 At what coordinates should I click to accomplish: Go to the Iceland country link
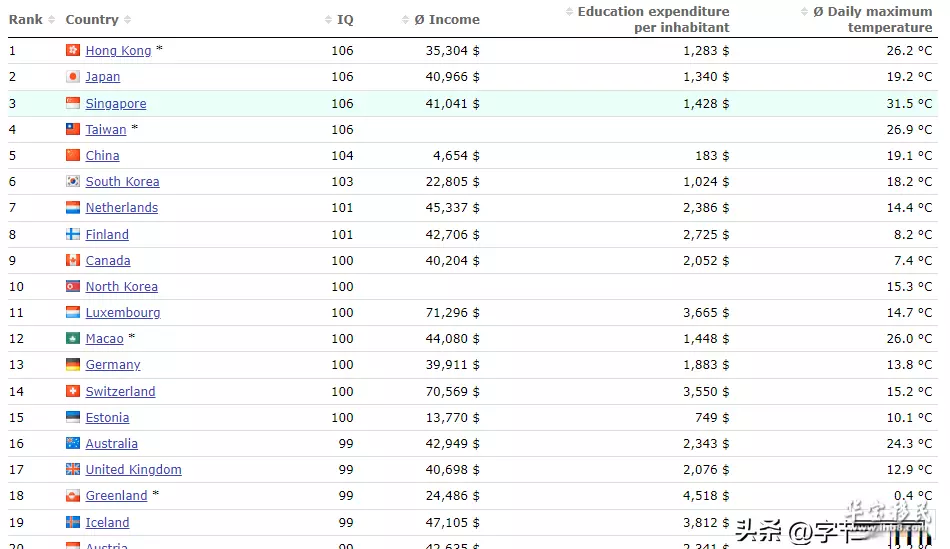click(x=107, y=522)
